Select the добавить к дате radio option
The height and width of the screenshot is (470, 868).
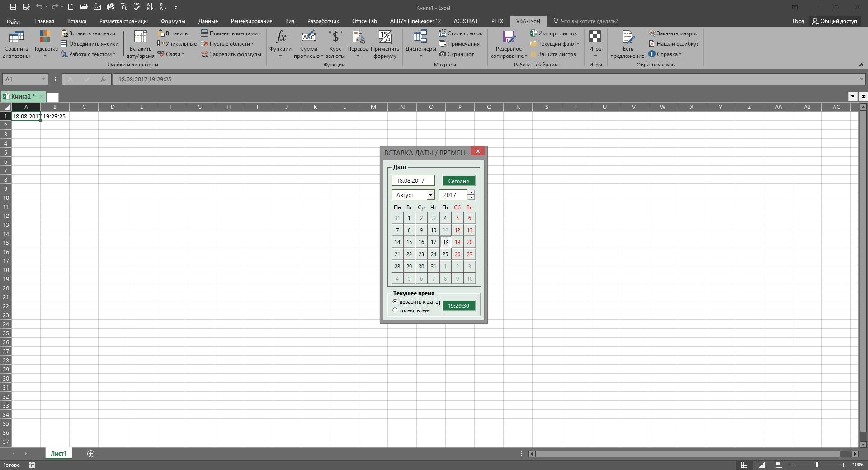[x=395, y=301]
